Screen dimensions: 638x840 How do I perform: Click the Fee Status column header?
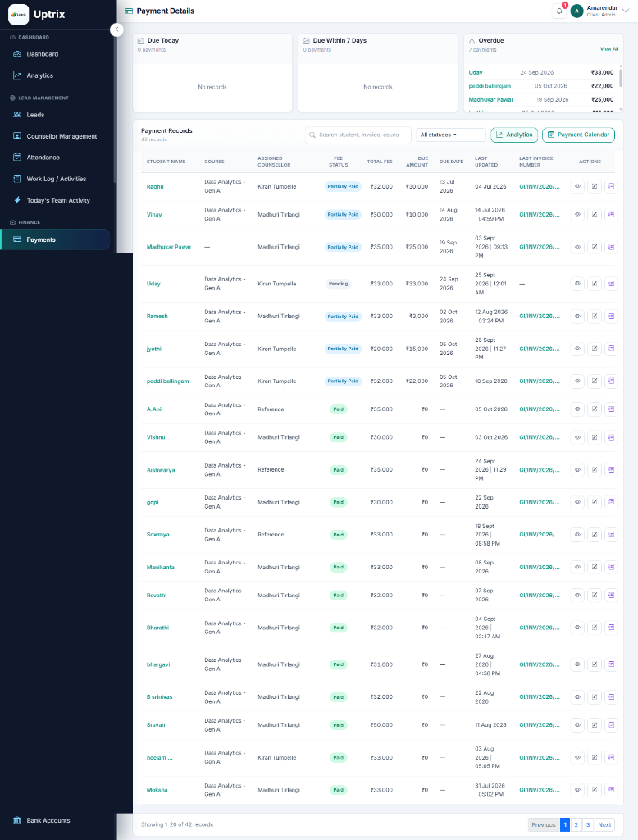point(339,162)
